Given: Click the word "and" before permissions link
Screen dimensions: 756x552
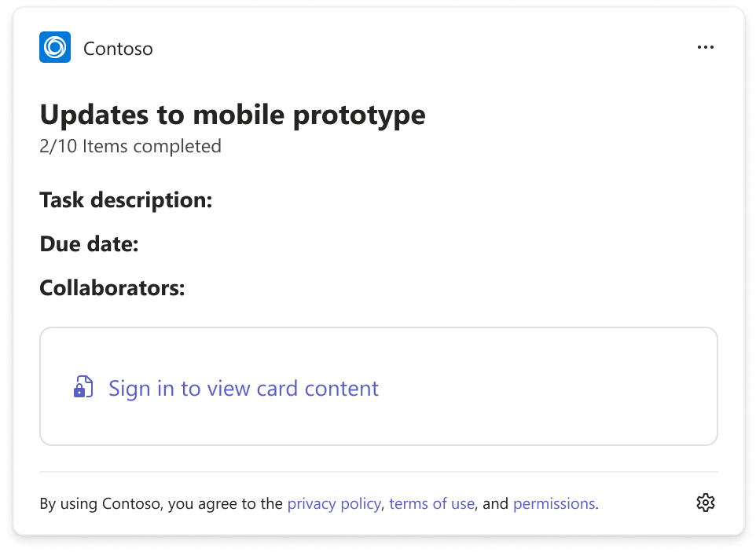Looking at the screenshot, I should pos(495,503).
